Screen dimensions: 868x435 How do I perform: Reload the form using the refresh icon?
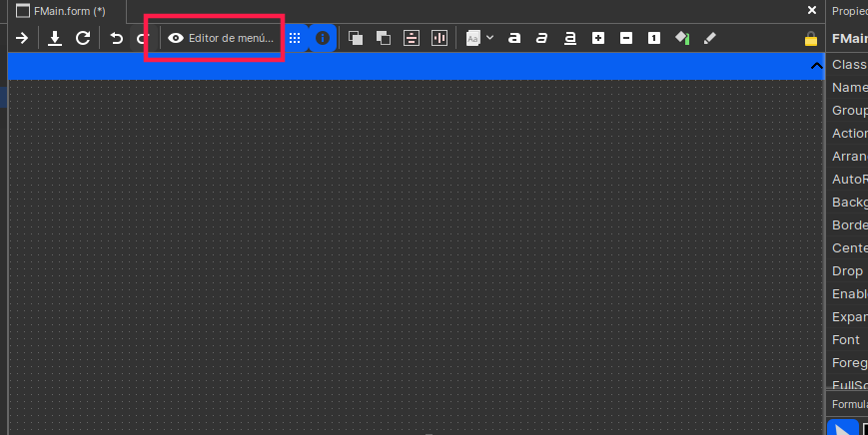click(83, 38)
